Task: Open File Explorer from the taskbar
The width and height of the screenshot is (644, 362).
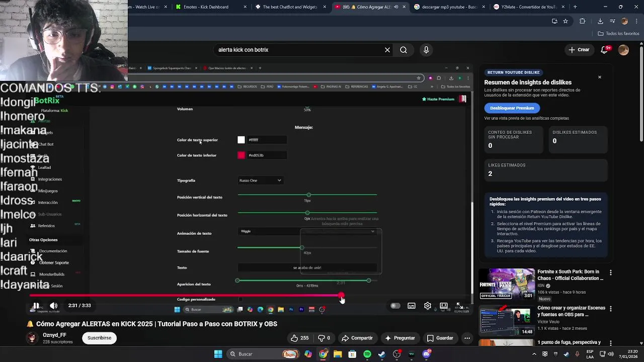Action: click(x=338, y=354)
